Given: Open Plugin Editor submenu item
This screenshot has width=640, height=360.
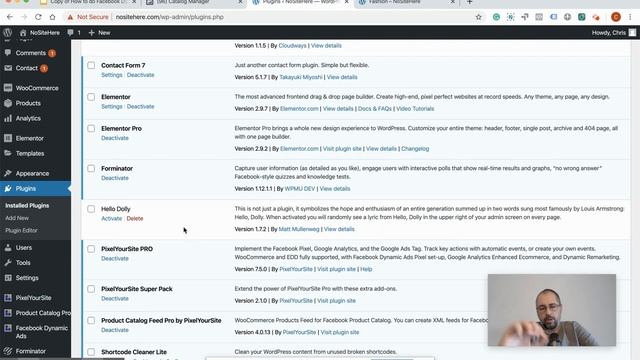Looking at the screenshot, I should tap(21, 230).
